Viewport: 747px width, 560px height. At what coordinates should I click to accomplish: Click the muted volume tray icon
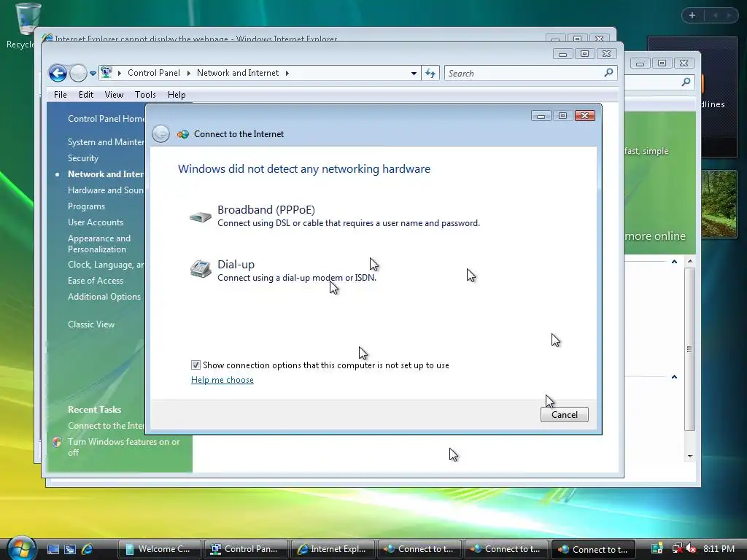click(x=691, y=548)
